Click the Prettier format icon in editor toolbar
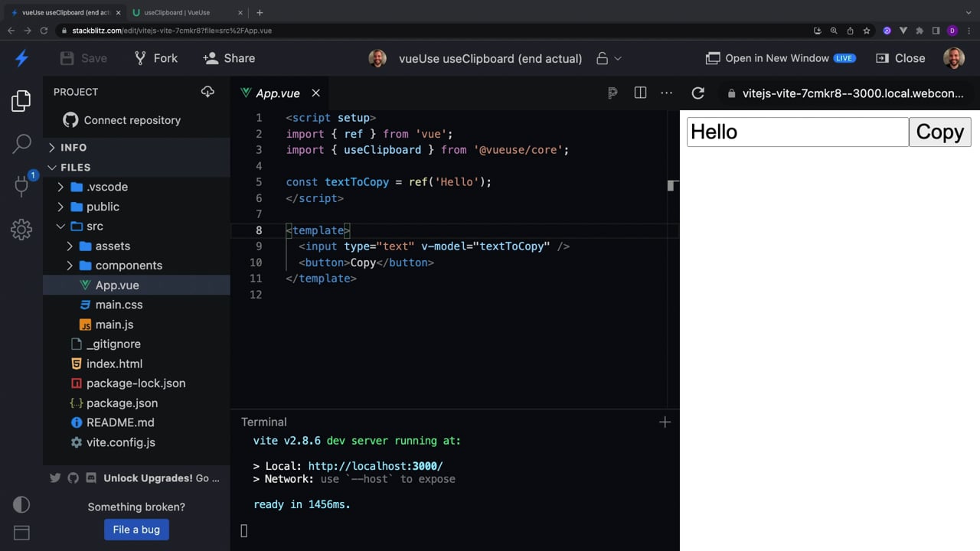 coord(612,93)
